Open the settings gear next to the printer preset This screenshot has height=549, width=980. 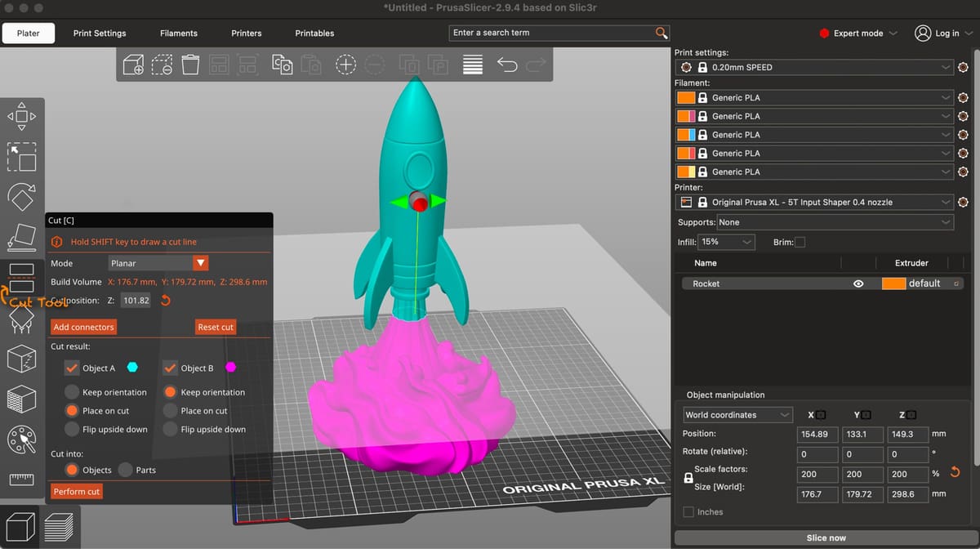pyautogui.click(x=963, y=202)
